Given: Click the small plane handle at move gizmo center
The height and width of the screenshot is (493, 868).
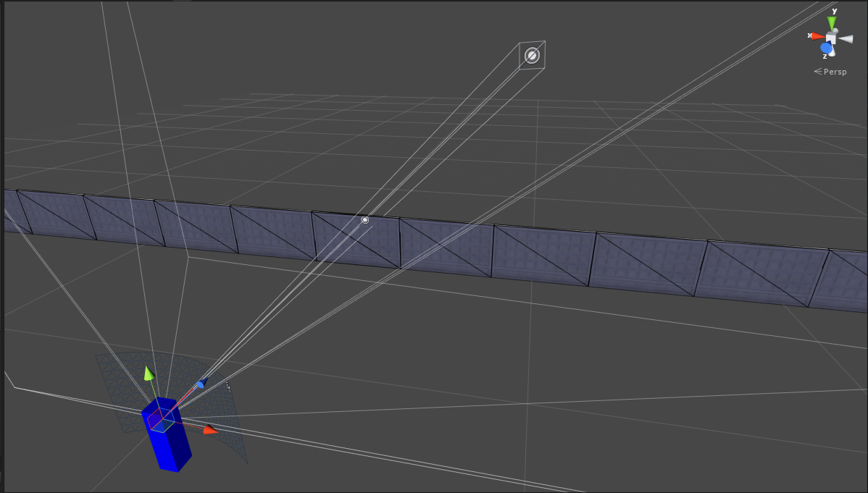Looking at the screenshot, I should click(x=161, y=421).
